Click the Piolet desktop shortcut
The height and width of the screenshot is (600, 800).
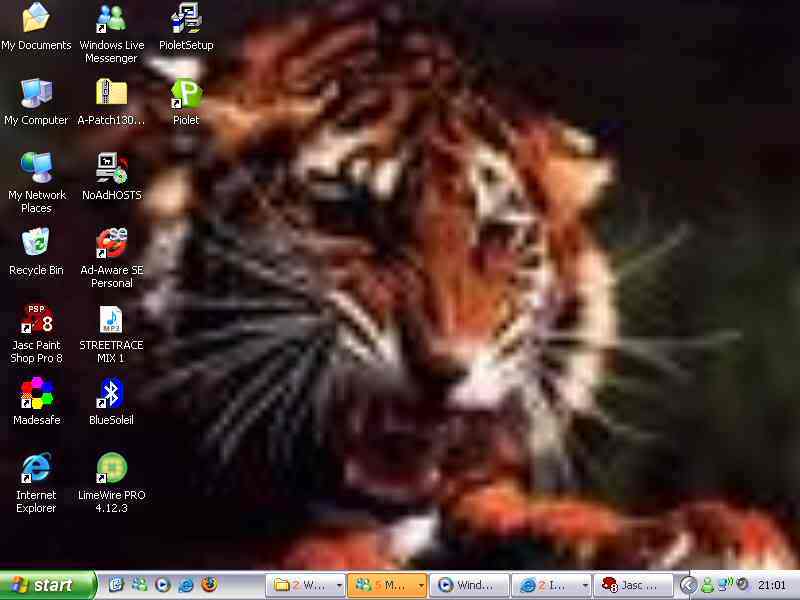pyautogui.click(x=186, y=94)
